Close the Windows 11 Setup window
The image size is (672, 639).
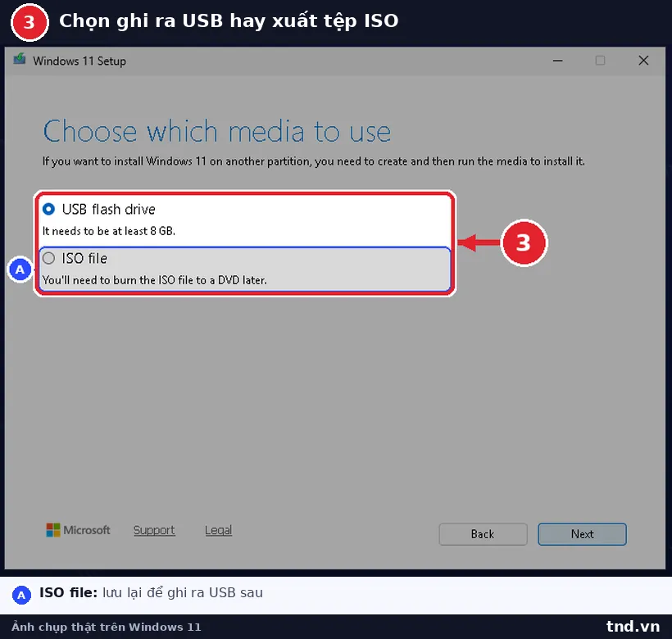pyautogui.click(x=643, y=61)
